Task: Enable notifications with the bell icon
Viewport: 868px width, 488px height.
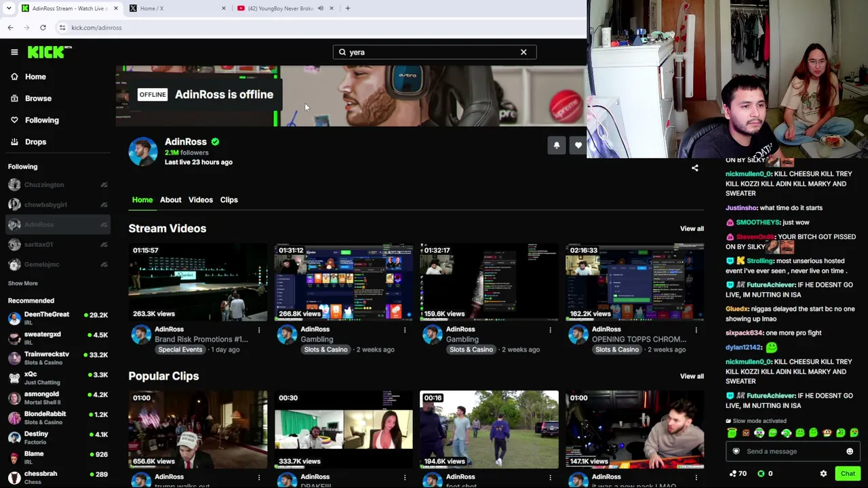Action: pos(557,145)
